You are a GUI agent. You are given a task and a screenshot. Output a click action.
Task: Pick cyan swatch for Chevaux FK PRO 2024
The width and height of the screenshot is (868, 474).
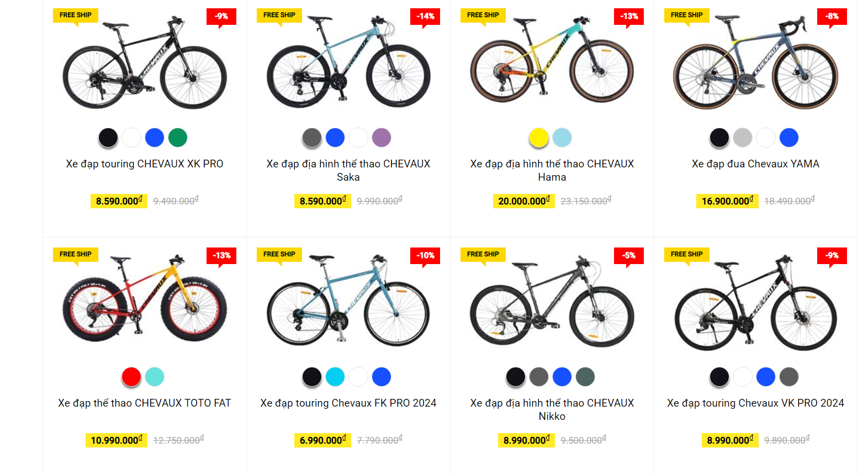click(335, 377)
